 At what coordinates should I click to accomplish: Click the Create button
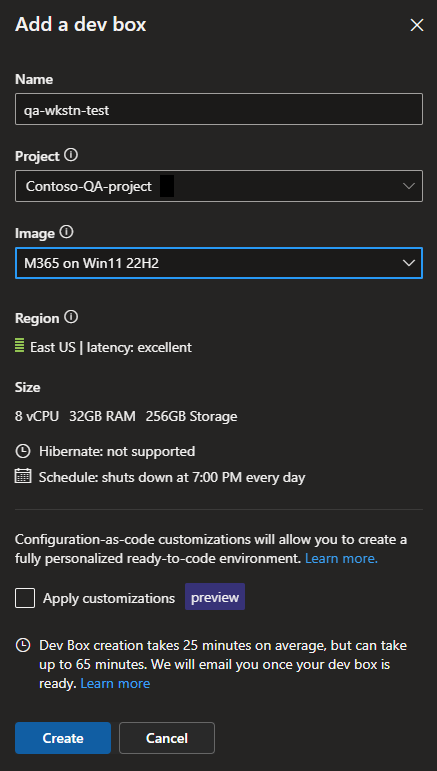coord(63,738)
